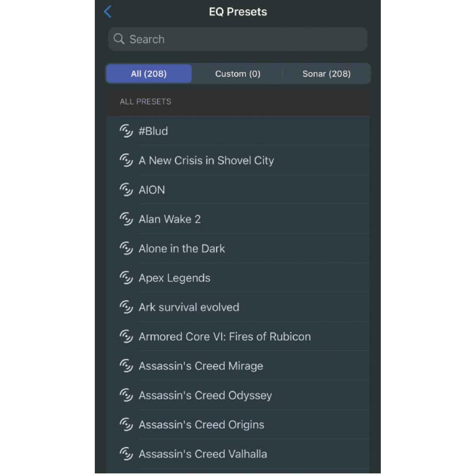The image size is (476, 476).
Task: Select the A New Crisis in Shovel City preset
Action: point(206,160)
